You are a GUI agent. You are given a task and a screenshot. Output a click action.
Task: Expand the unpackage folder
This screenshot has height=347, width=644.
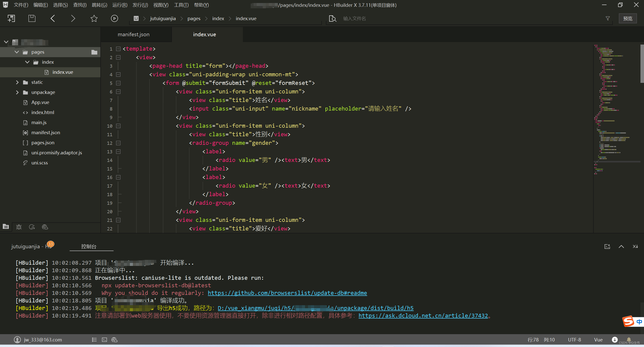[17, 92]
